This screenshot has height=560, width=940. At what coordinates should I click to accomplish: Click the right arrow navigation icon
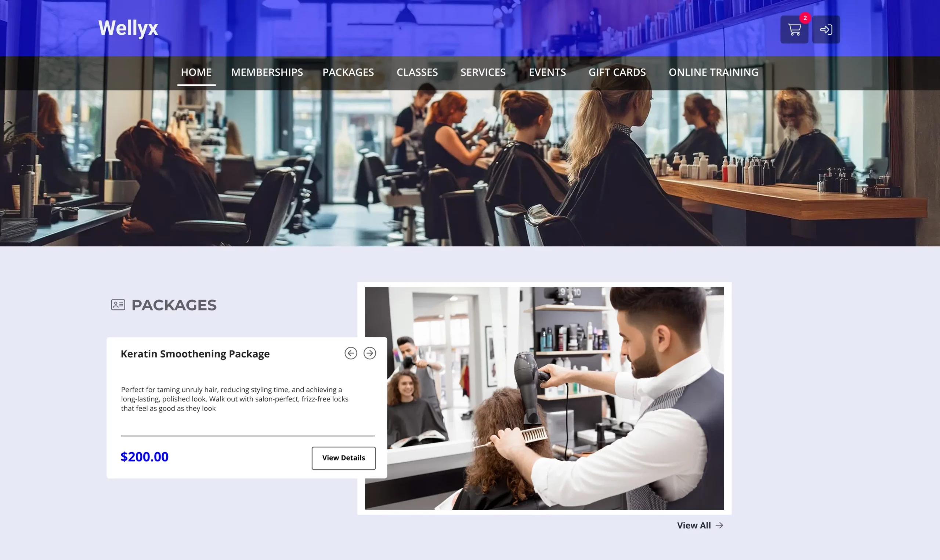(369, 353)
